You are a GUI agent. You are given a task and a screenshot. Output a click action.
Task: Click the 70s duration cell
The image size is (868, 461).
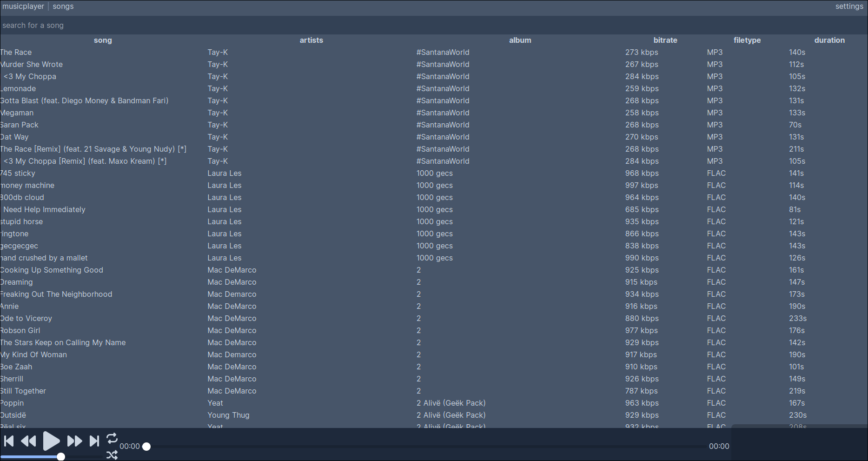[x=795, y=125]
